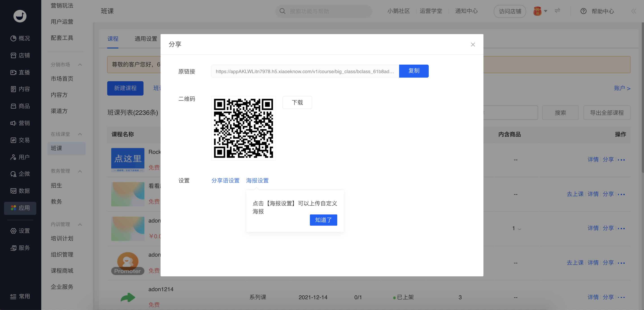
Task: Open 内容方 in the submenu
Action: click(x=59, y=95)
